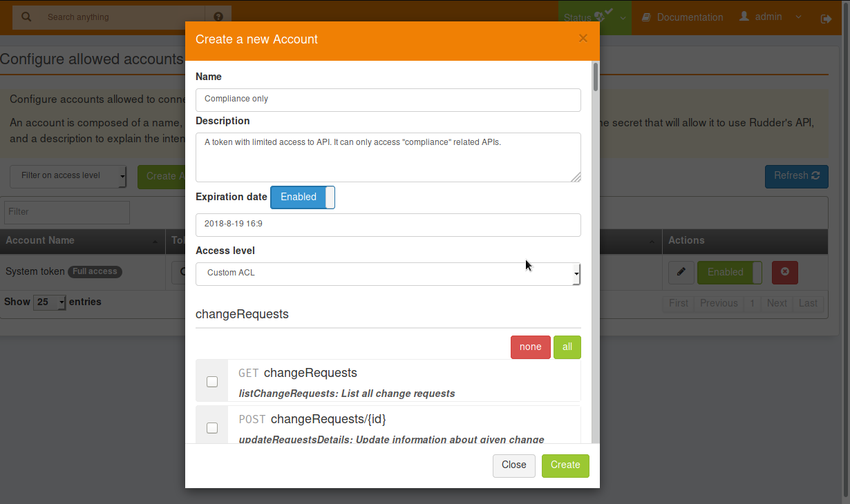Click the edit pencil icon for System token
Screen dimensions: 850x504
(x=681, y=272)
